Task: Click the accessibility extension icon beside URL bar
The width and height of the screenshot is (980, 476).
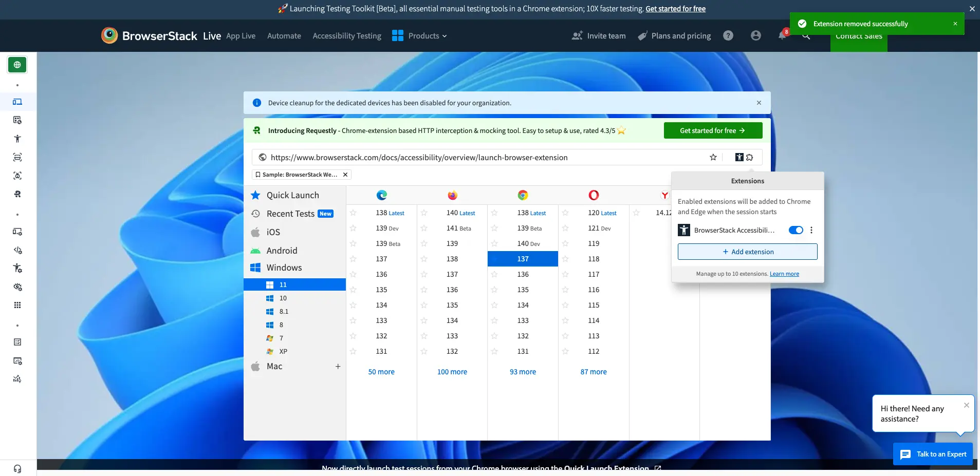Action: [739, 157]
